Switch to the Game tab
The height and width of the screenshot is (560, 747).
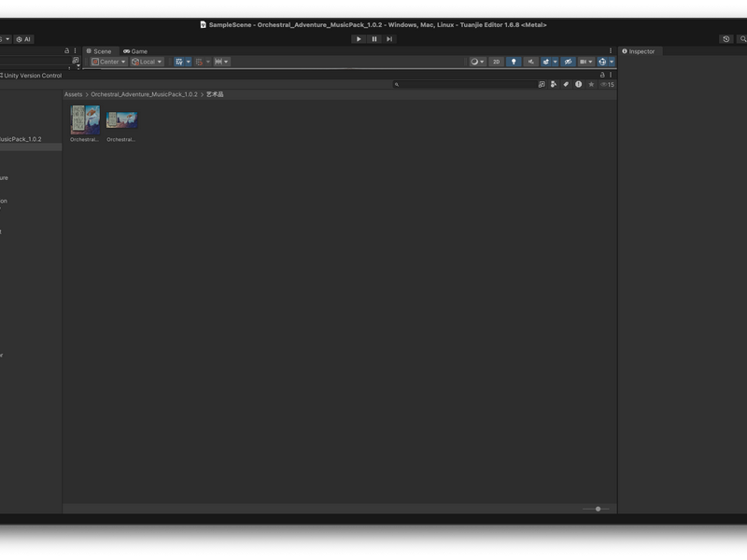135,51
